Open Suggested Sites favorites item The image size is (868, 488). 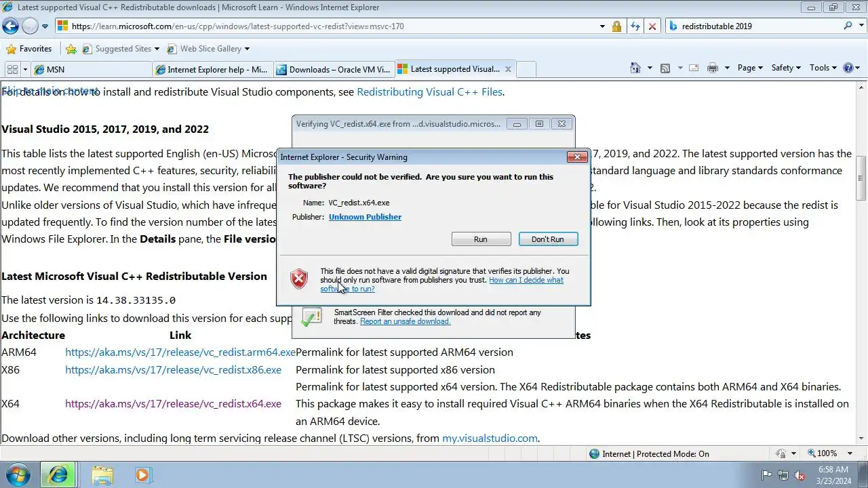121,49
